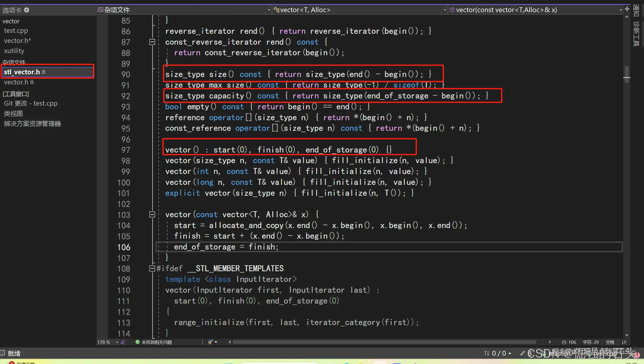Click the IntelliCode icon beside zoom level
Viewport: 644px width, 364px height.
[x=123, y=342]
